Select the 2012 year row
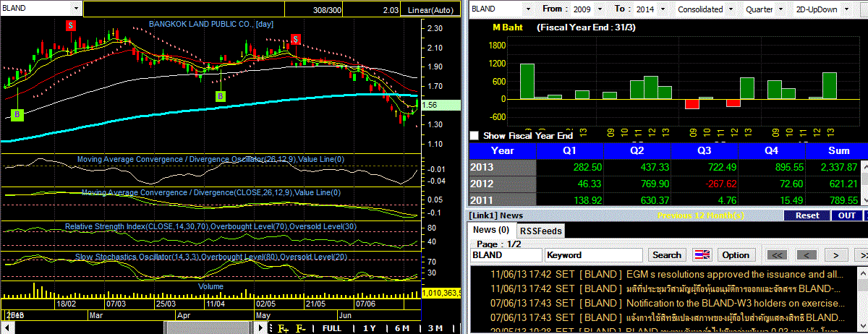The height and width of the screenshot is (334, 868). [x=503, y=184]
